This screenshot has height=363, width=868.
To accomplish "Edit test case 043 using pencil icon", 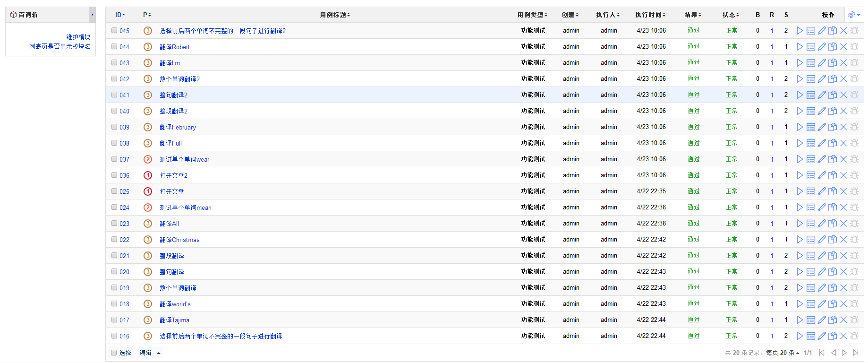I will coord(822,63).
